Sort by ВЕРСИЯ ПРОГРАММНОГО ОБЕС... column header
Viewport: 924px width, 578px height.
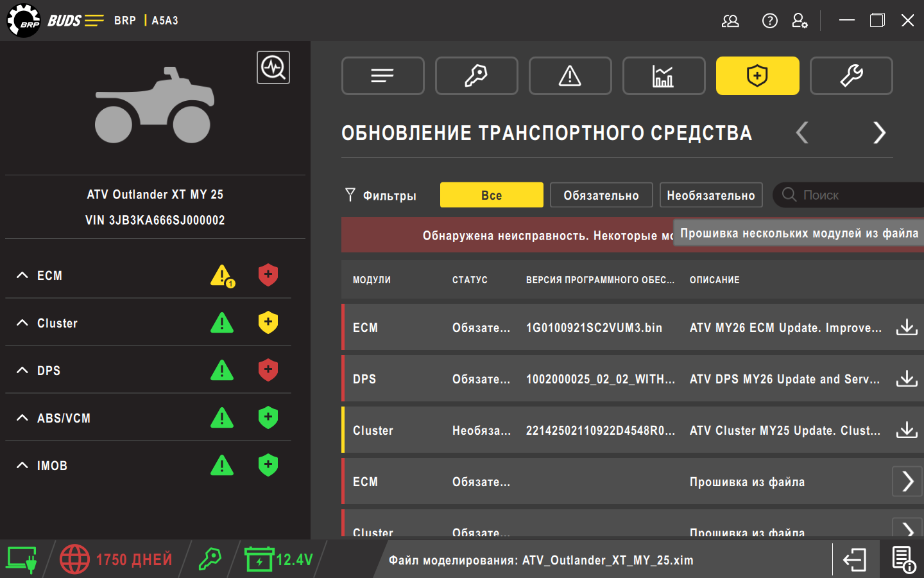600,280
